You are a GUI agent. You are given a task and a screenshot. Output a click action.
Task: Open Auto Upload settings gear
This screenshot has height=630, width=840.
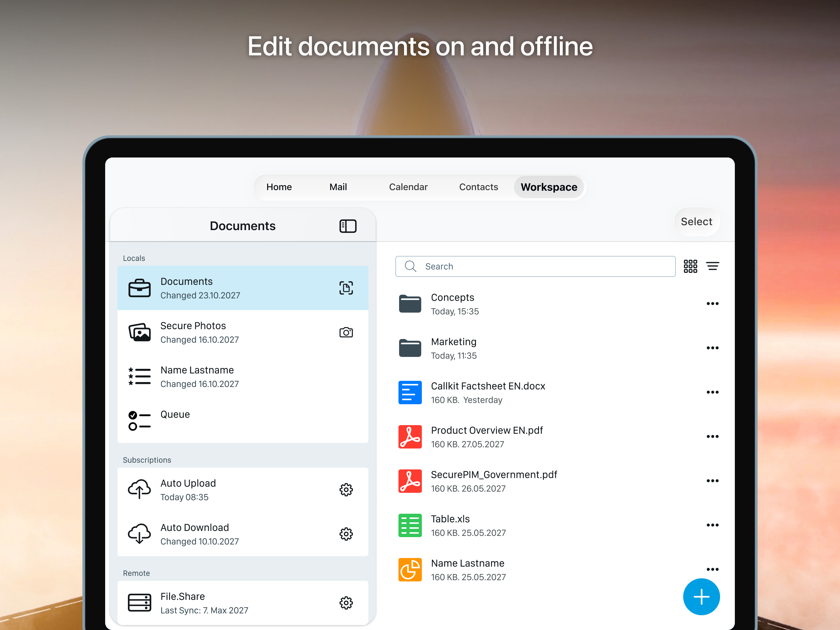[x=346, y=490]
